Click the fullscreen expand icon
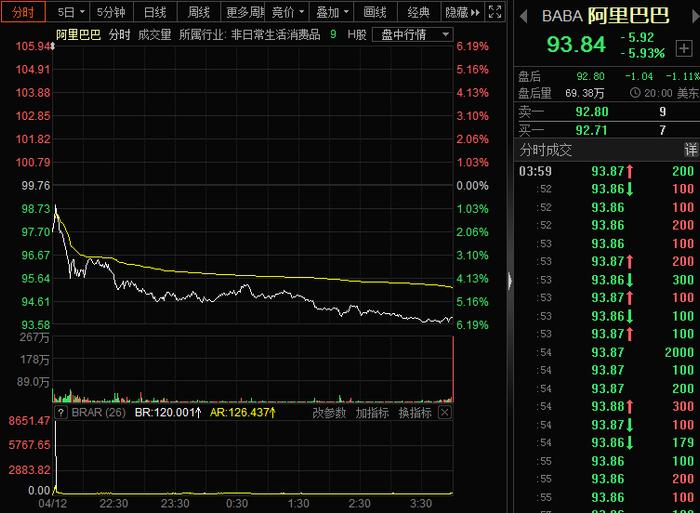Screen dimensions: 700x513 [495, 12]
